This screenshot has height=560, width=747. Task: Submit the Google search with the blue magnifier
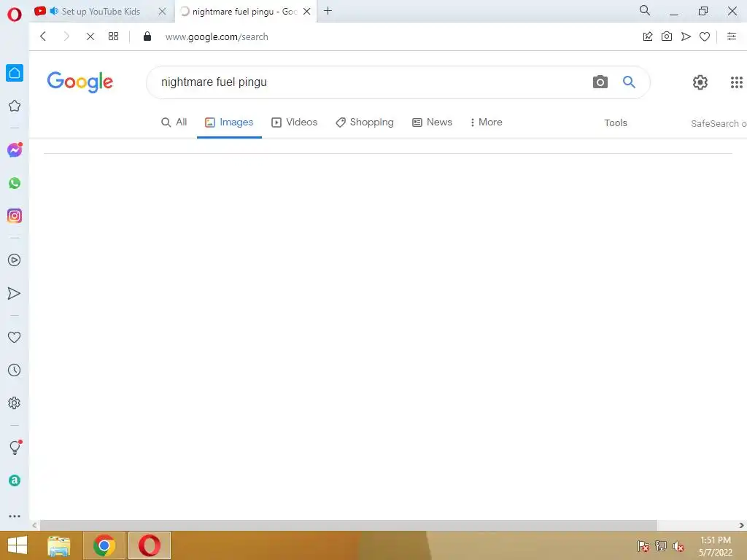[630, 82]
